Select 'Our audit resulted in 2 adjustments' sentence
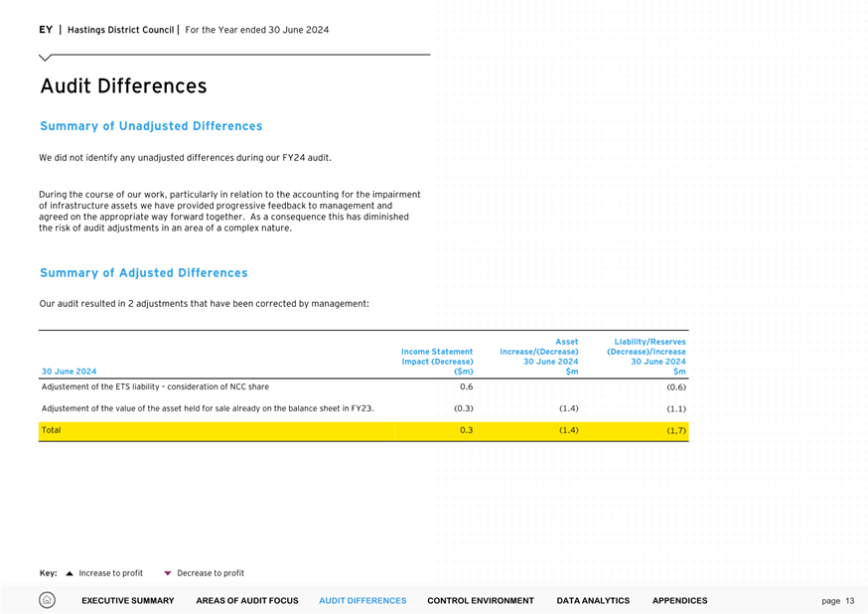868x614 pixels. (x=205, y=304)
